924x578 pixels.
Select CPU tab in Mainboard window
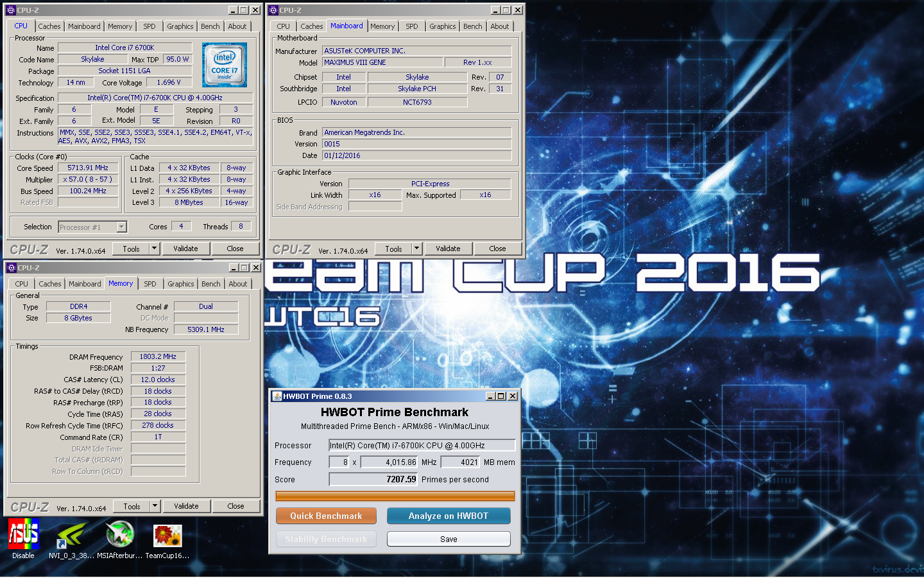[x=284, y=26]
